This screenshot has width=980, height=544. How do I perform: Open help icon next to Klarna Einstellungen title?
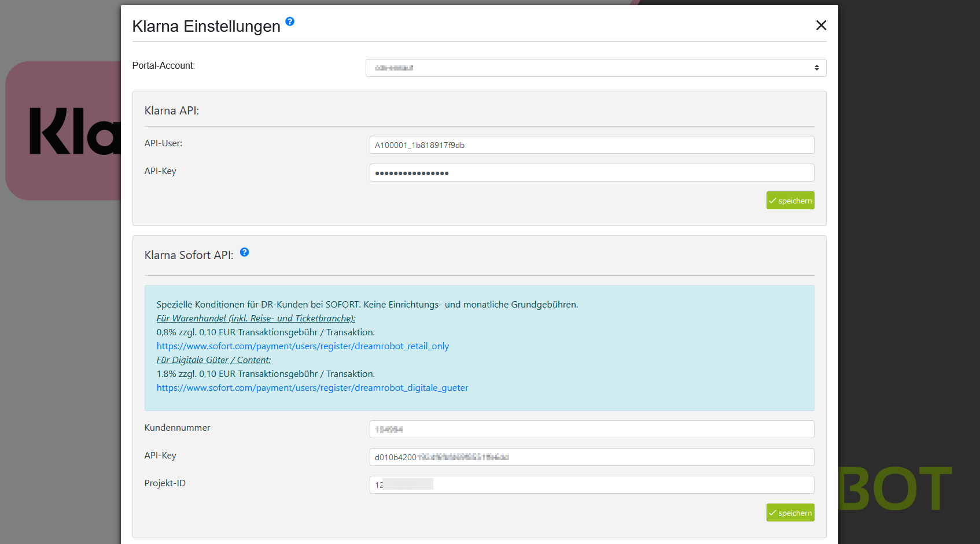click(290, 21)
